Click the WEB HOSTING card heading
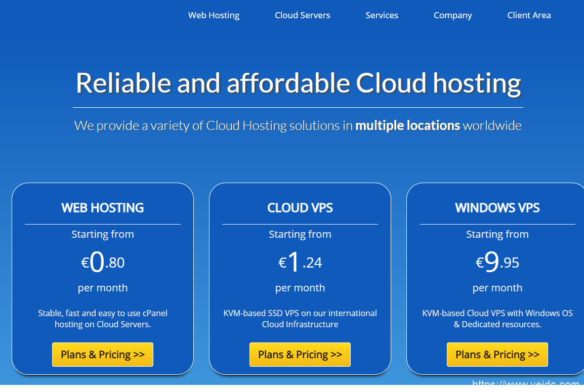The height and width of the screenshot is (392, 584). (x=103, y=208)
